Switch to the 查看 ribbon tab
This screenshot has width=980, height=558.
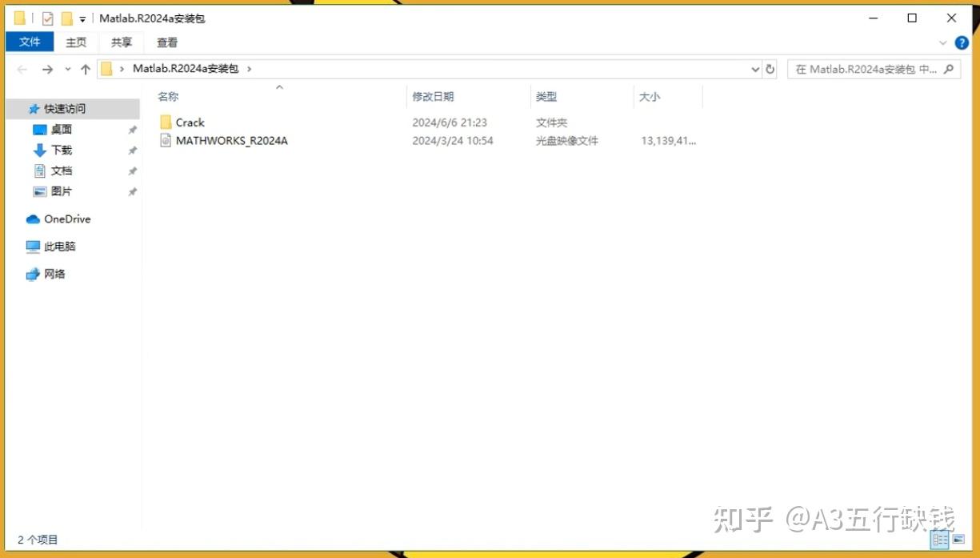(x=166, y=42)
